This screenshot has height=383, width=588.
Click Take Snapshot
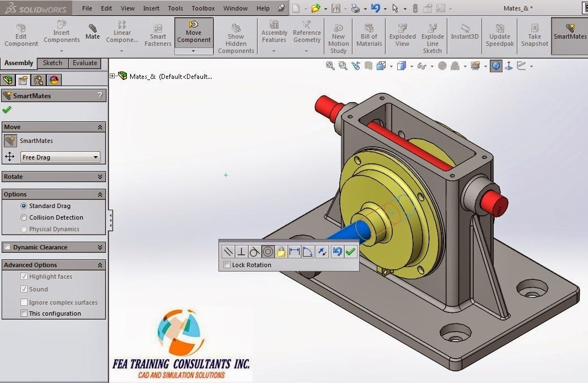(x=534, y=35)
